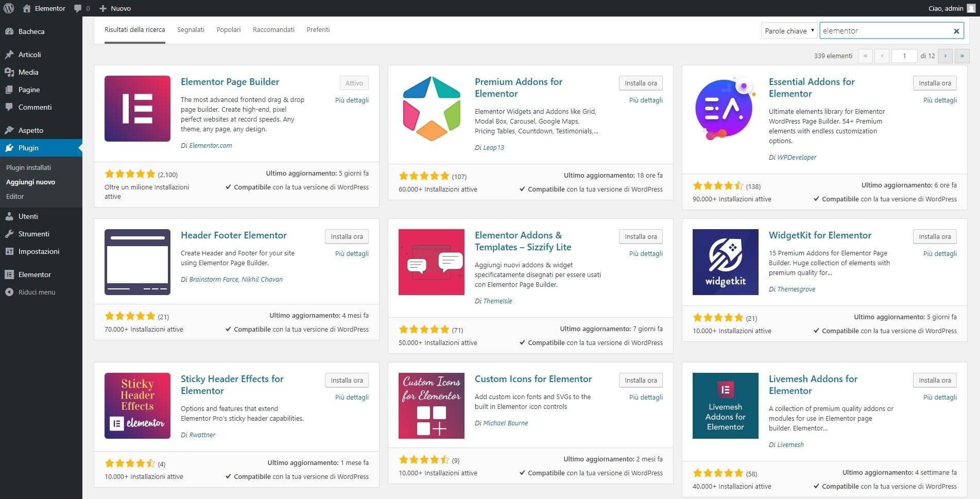Install Premium Addons for Elementor

tap(641, 83)
